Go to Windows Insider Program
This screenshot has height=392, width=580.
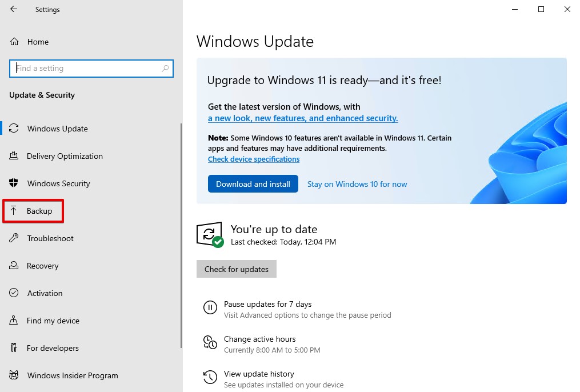coord(72,375)
